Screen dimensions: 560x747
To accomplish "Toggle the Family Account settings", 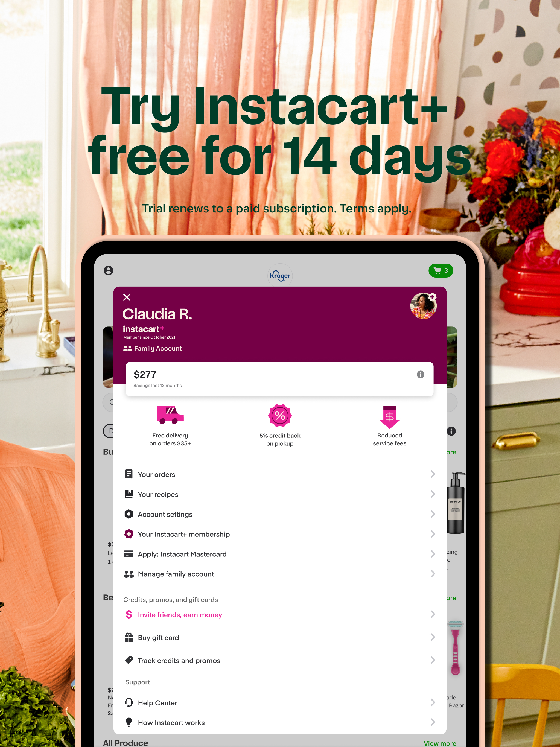I will pos(152,348).
